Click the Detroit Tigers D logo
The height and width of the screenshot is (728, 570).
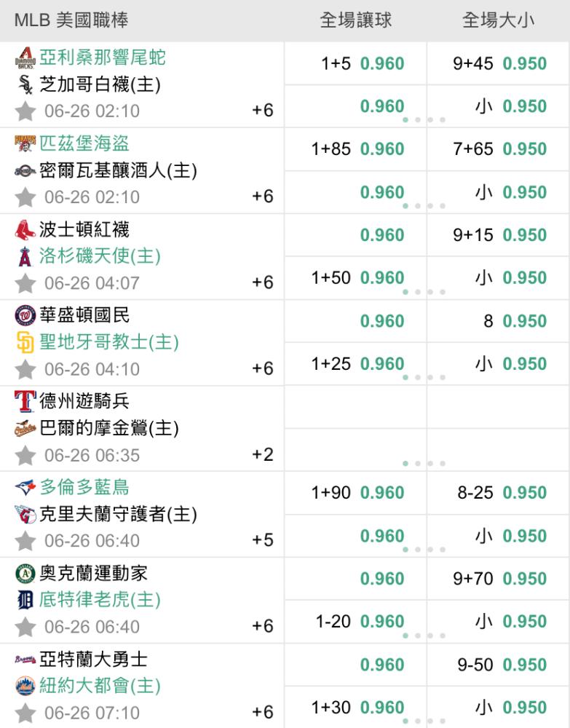(x=25, y=600)
